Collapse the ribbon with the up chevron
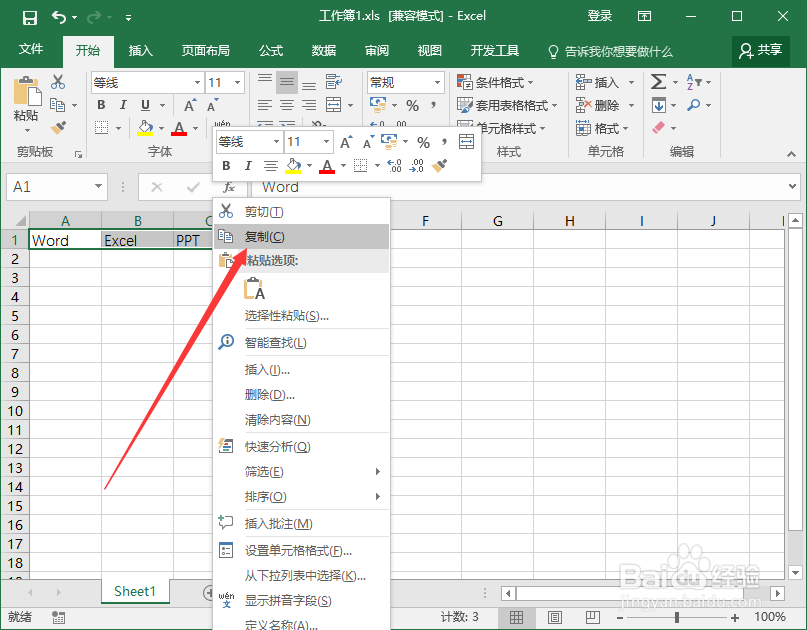The height and width of the screenshot is (630, 807). tap(791, 154)
